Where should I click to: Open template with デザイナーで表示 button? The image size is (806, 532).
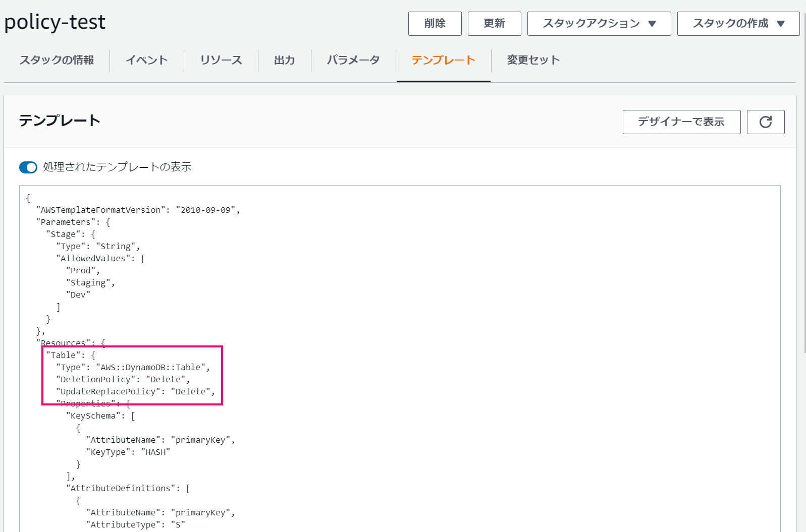pyautogui.click(x=681, y=122)
